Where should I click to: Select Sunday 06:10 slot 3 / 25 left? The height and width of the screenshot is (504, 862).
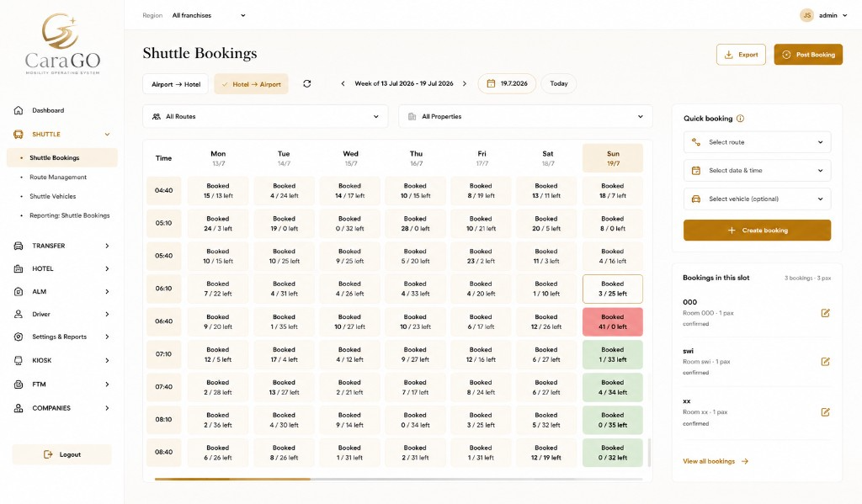[613, 289]
